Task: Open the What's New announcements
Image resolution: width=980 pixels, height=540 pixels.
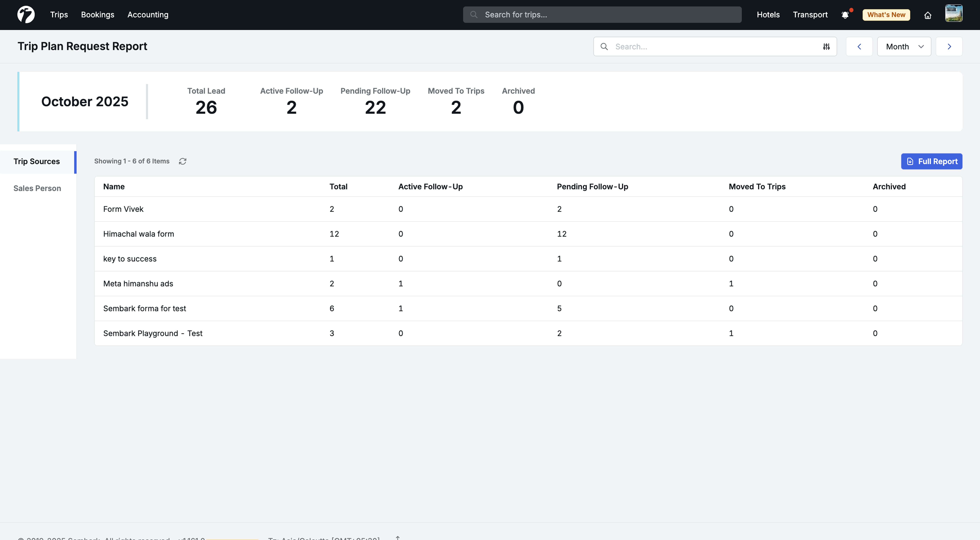Action: [x=886, y=15]
